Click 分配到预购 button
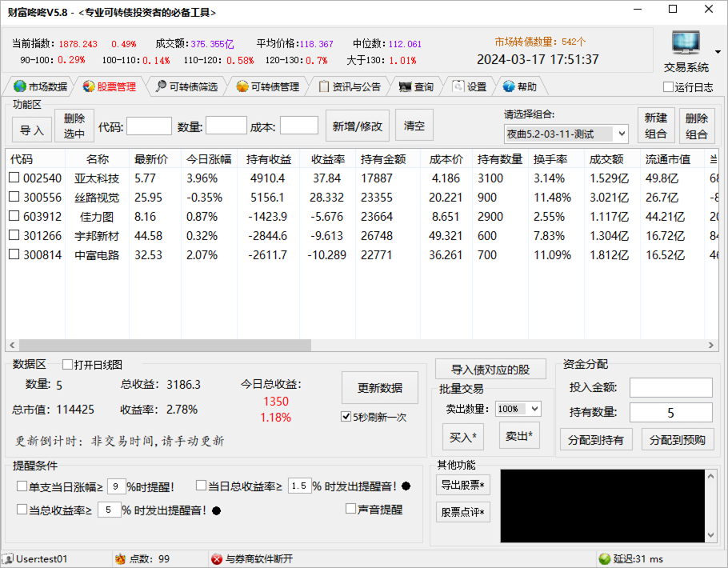 (678, 440)
